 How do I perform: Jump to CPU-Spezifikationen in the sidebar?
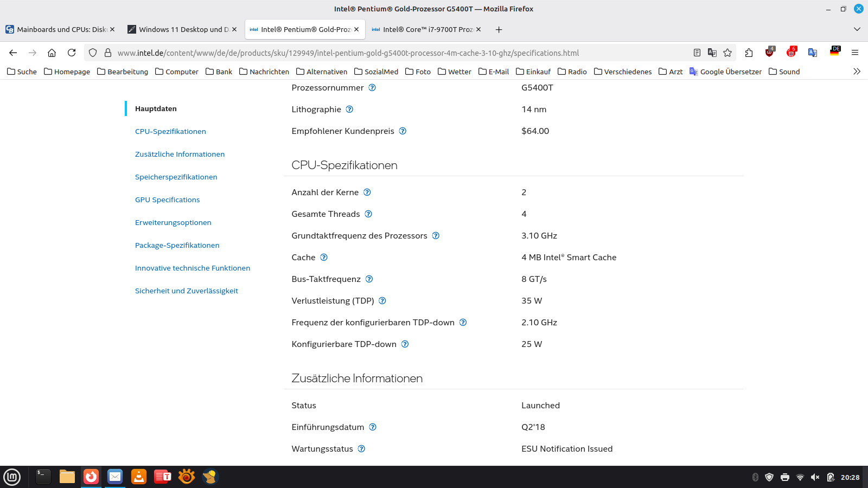tap(170, 132)
